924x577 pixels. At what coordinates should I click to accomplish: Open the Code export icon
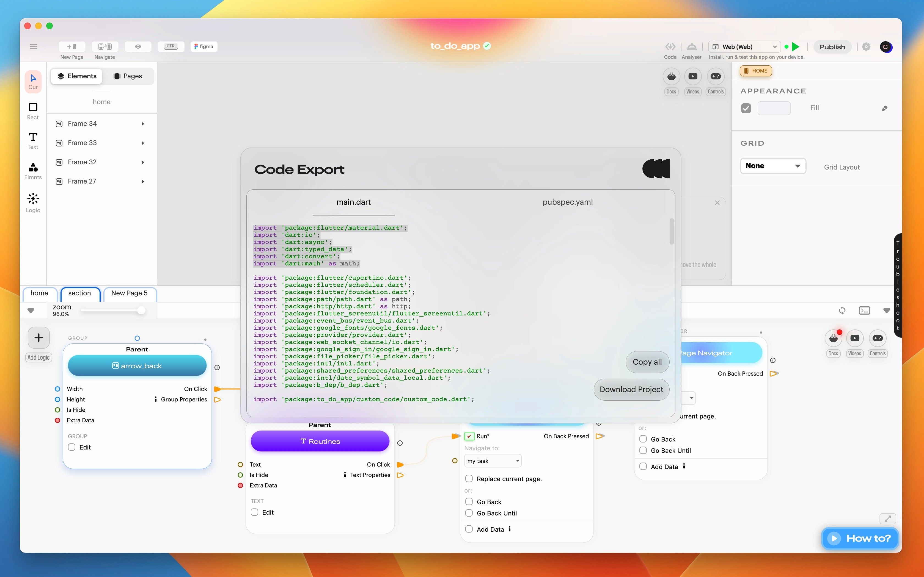(x=670, y=46)
